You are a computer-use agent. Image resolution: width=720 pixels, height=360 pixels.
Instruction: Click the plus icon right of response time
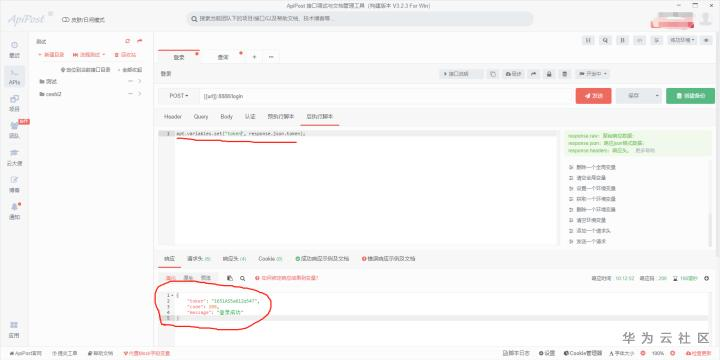coord(706,278)
